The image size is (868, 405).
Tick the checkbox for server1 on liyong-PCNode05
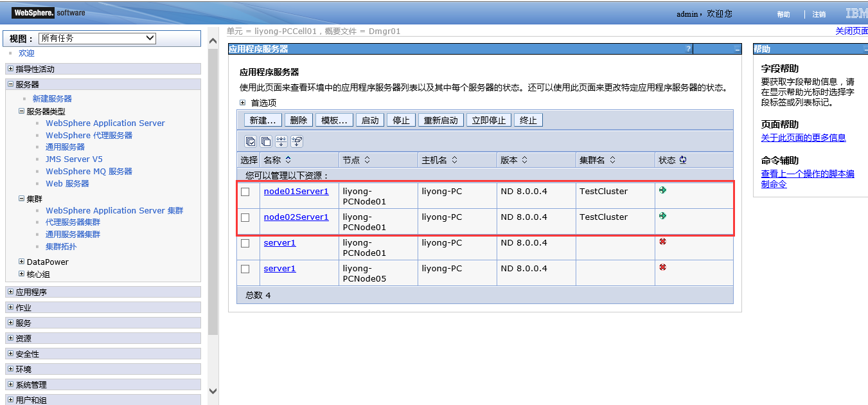(245, 269)
